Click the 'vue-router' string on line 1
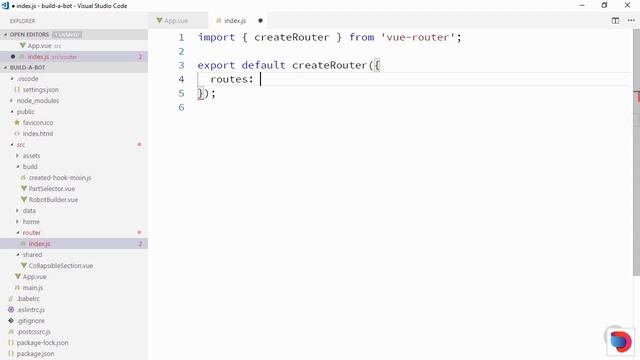Viewport: 640px width, 360px height. [418, 37]
